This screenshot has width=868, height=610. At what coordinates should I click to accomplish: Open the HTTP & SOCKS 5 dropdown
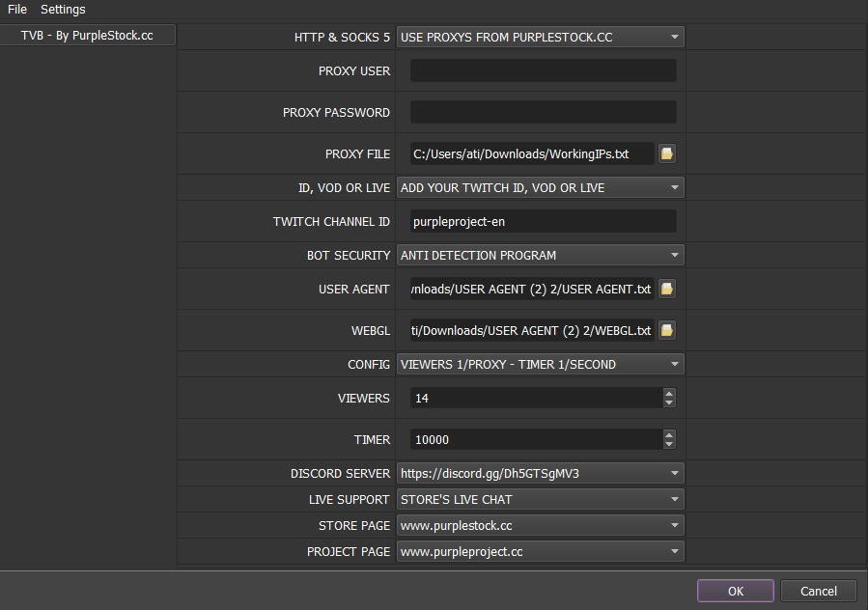(x=540, y=38)
